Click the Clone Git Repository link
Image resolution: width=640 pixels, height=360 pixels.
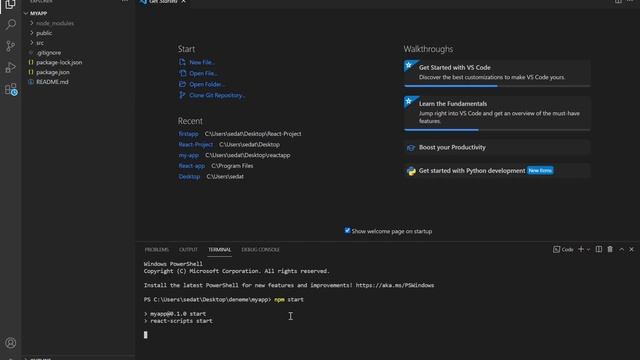217,96
